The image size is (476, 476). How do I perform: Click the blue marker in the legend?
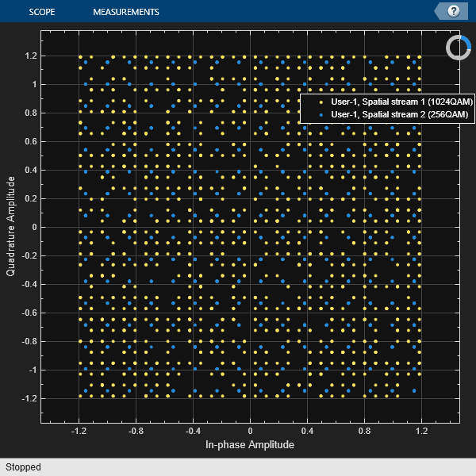click(320, 115)
